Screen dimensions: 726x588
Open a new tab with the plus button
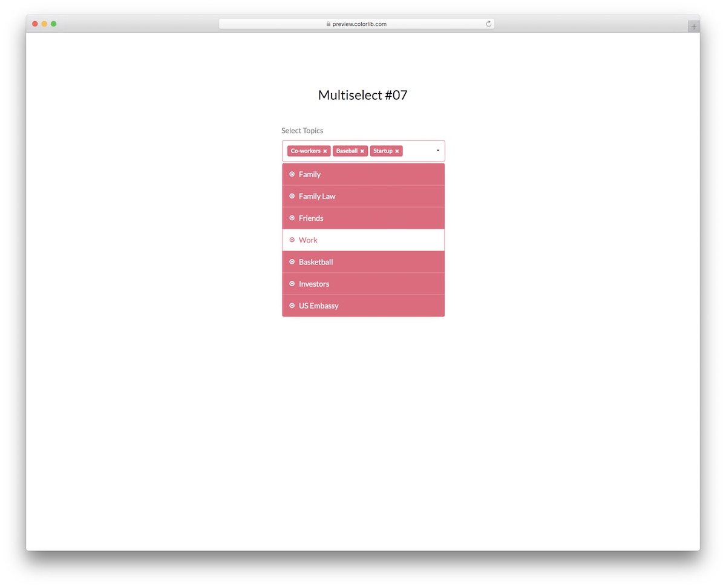click(x=694, y=27)
